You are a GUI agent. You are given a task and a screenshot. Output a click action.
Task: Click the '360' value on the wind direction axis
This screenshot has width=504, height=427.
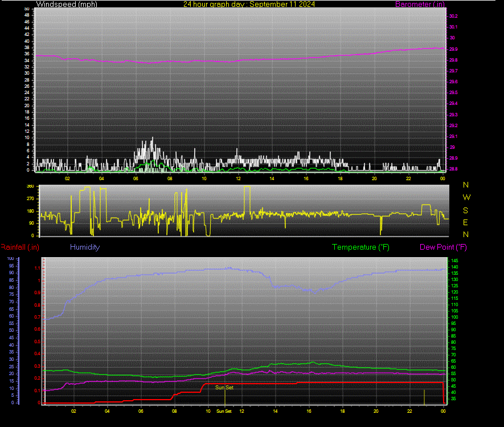tap(30, 186)
